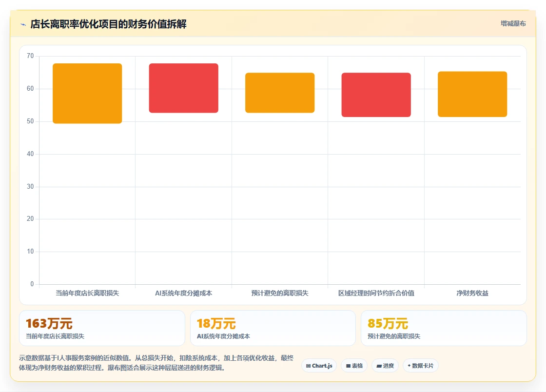Click the 163万元 data card value
The width and height of the screenshot is (546, 392).
click(x=49, y=323)
